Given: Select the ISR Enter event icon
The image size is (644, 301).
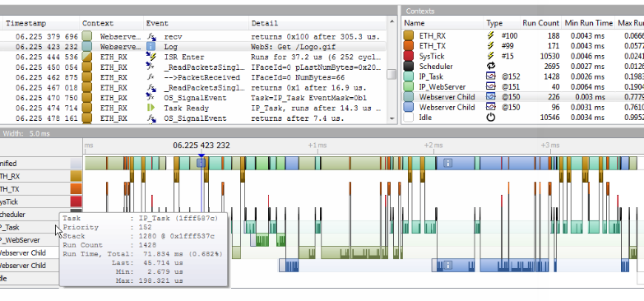Looking at the screenshot, I should (x=151, y=57).
